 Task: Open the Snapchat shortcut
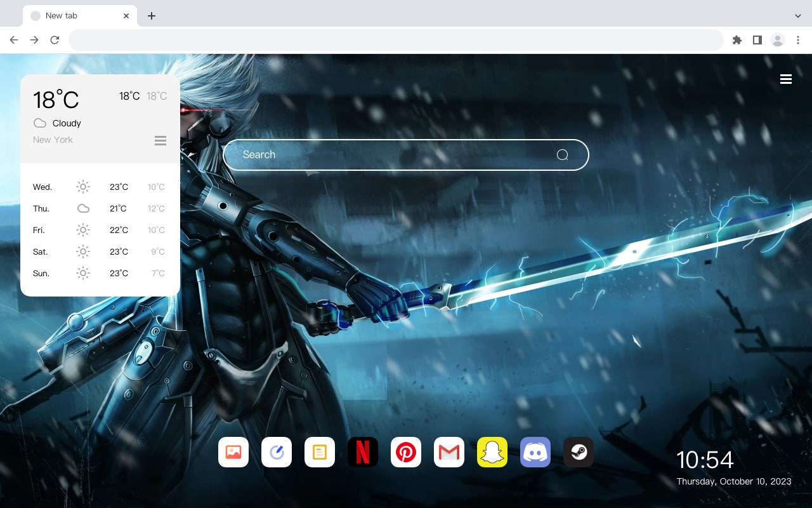point(492,452)
